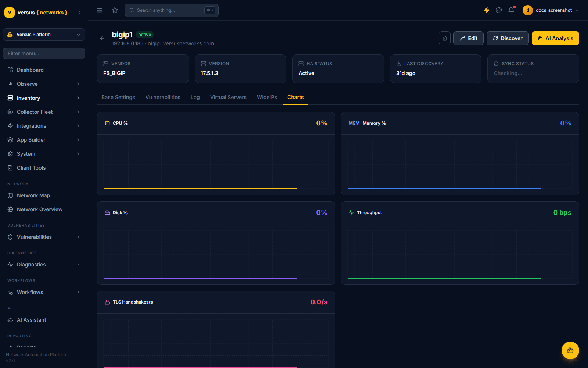Click the 31d ago discovery value

(x=406, y=73)
